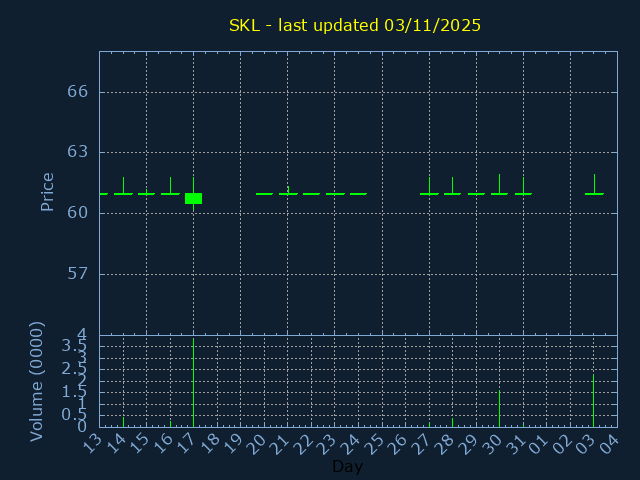Select the day 27 x-axis tick label
The width and height of the screenshot is (640, 480).
tap(422, 443)
